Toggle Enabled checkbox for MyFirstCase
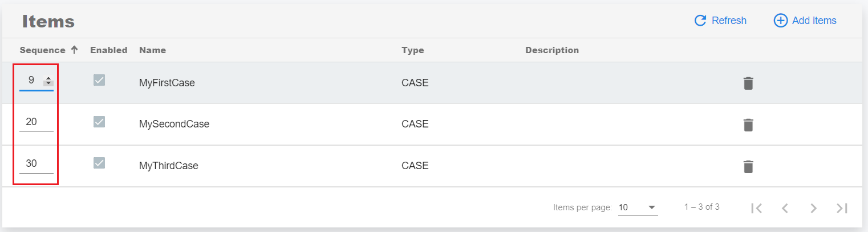This screenshot has height=232, width=868. coord(99,81)
